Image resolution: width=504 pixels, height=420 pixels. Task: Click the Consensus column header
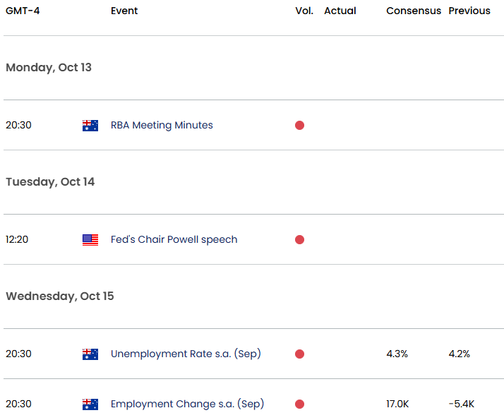point(414,11)
